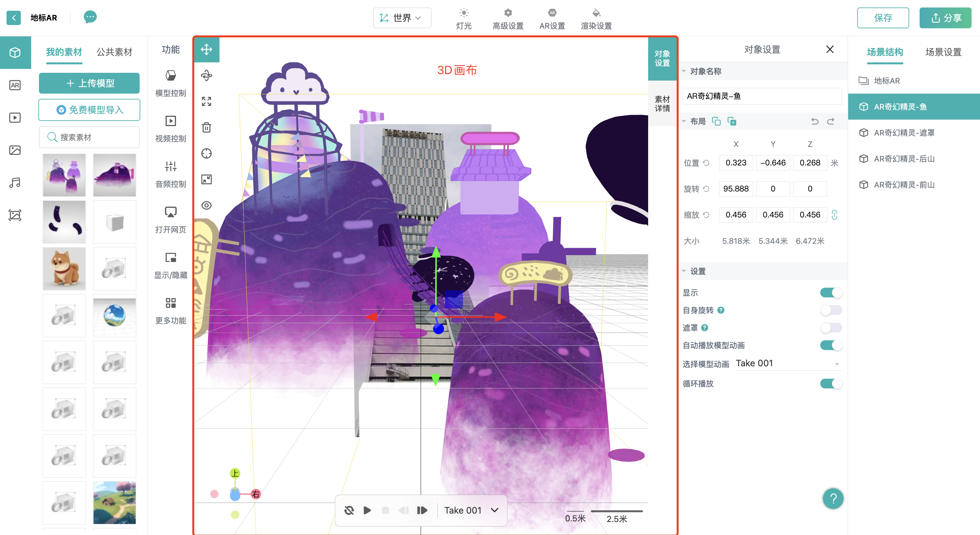
Task: Open the music library sidebar icon
Action: [15, 182]
